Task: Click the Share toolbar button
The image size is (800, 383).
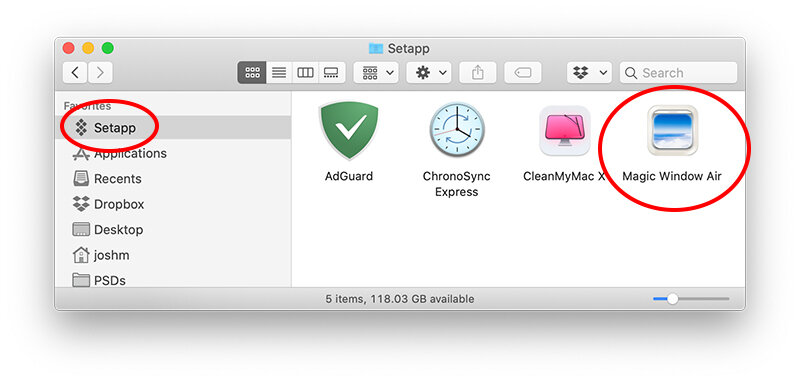Action: coord(478,72)
